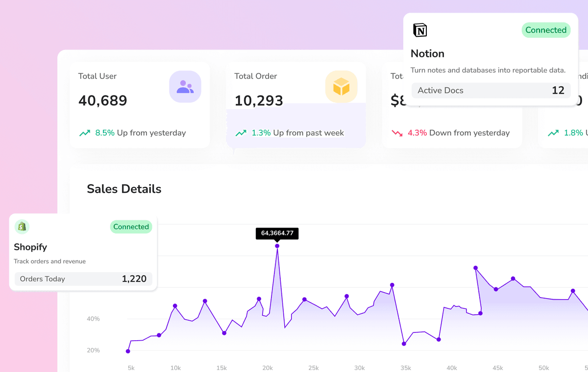Click the green uptrend arrow beside 1.3%
The height and width of the screenshot is (372, 588).
[241, 133]
